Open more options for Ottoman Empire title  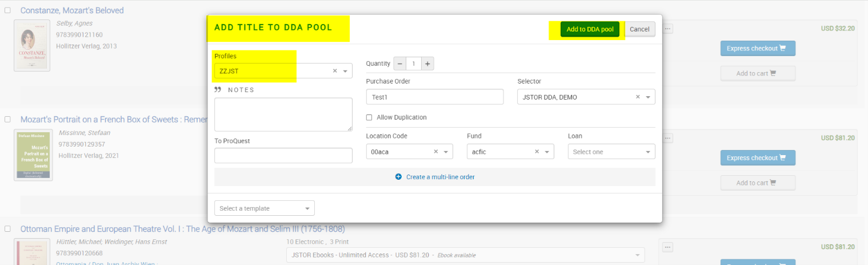tap(667, 247)
